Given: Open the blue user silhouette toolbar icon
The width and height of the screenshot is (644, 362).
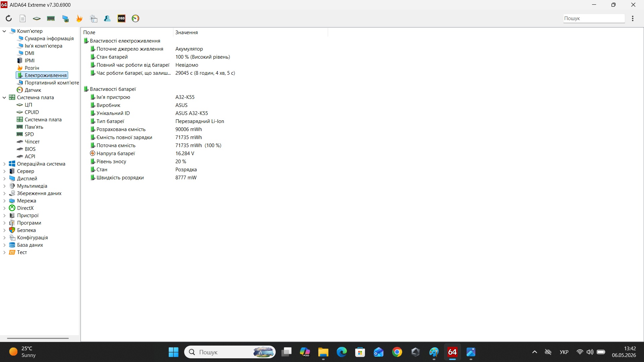Looking at the screenshot, I should tap(107, 18).
